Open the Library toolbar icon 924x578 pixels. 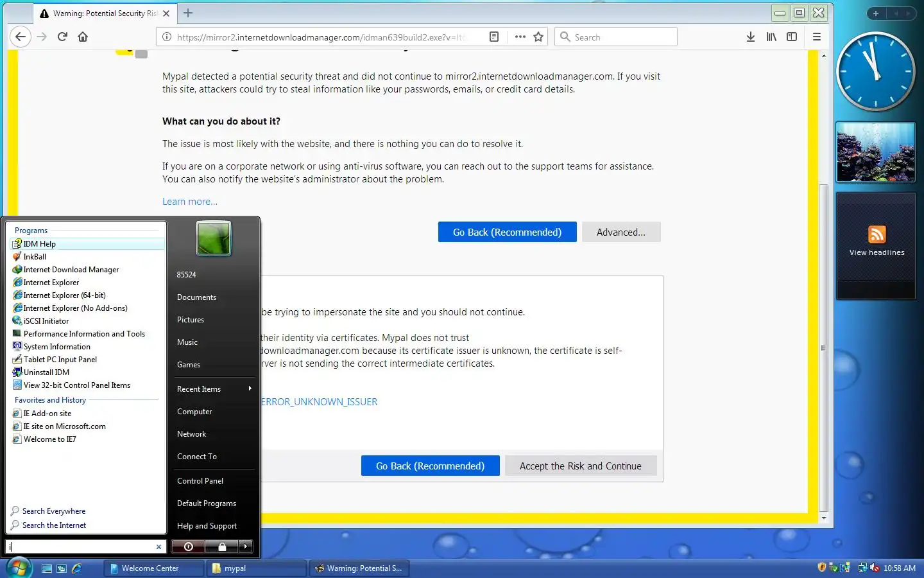(x=771, y=37)
